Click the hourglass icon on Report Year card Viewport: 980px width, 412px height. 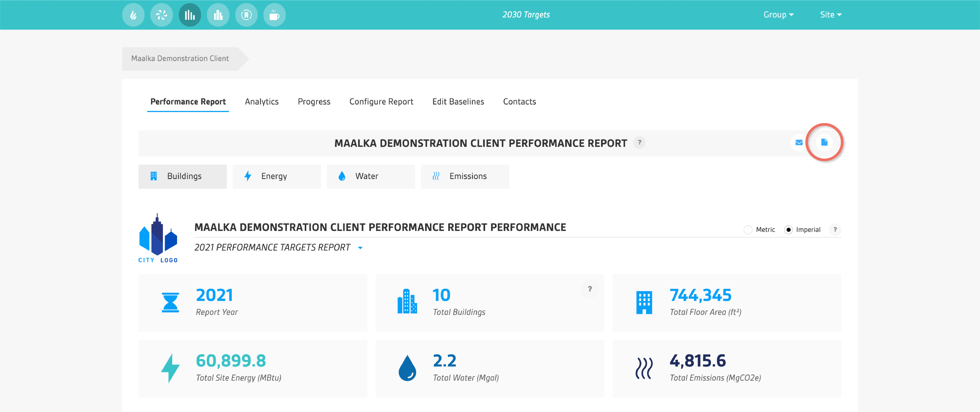[170, 302]
